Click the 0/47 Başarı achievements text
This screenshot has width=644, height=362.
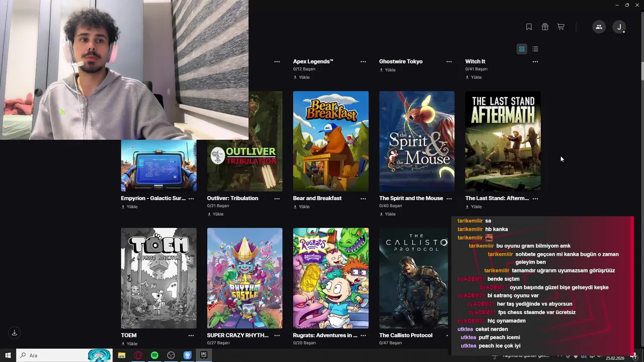coord(390,343)
